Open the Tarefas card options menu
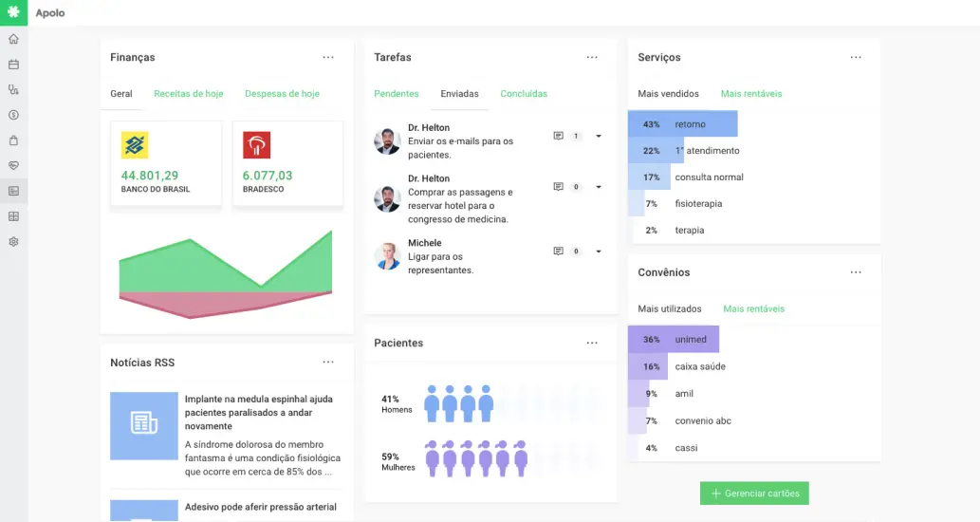The height and width of the screenshot is (522, 980). (592, 57)
